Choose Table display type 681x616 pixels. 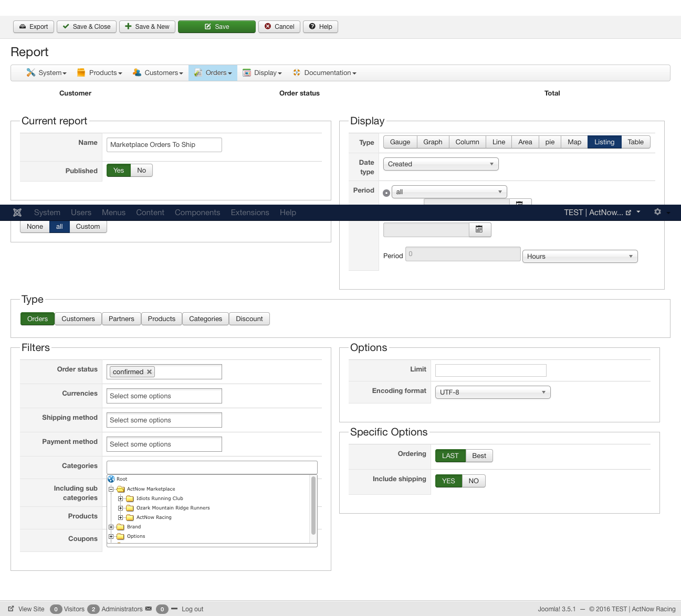(636, 142)
